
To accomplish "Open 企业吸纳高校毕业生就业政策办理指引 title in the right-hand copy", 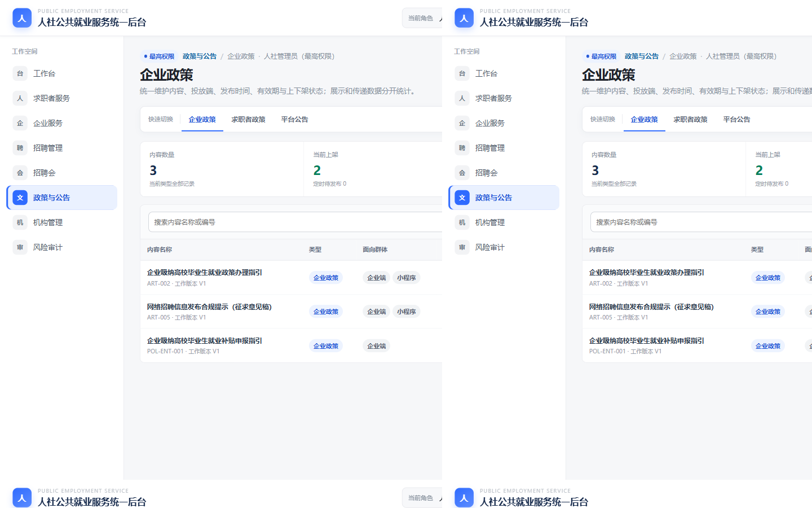I will [647, 273].
